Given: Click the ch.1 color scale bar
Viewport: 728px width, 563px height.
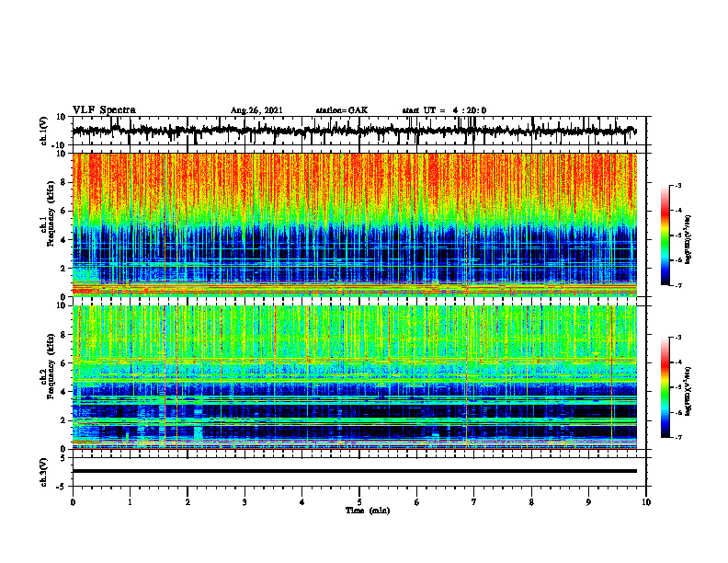Looking at the screenshot, I should [x=665, y=236].
